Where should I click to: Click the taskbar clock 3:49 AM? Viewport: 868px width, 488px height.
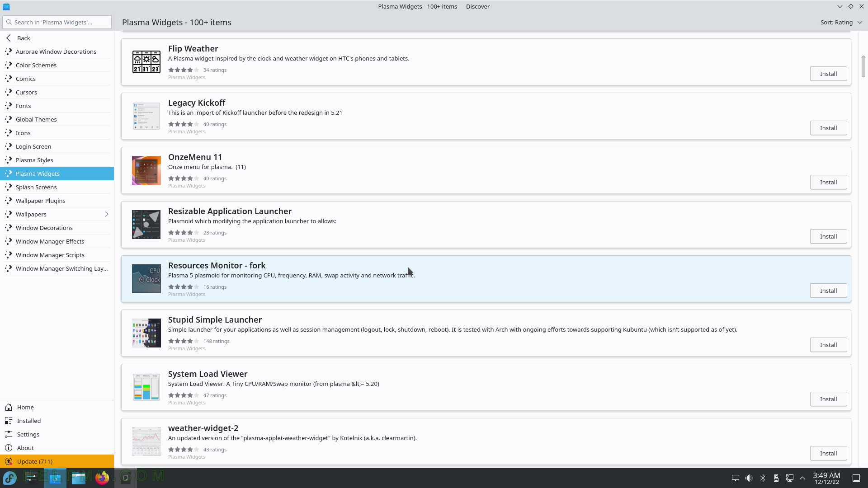pos(826,478)
